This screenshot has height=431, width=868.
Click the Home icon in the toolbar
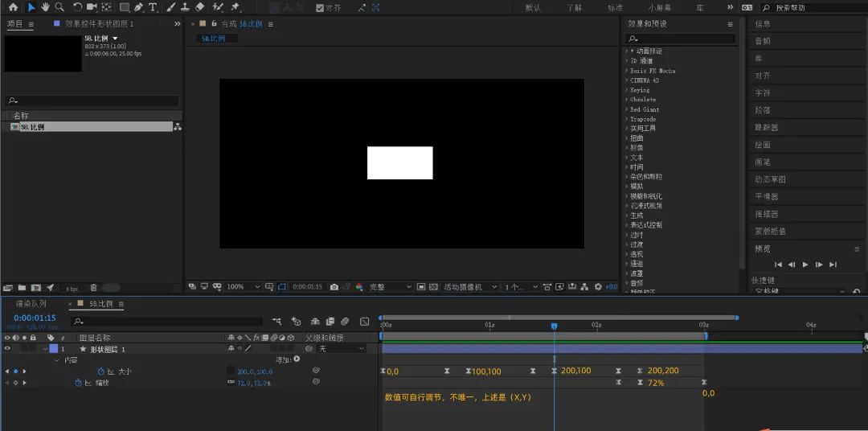click(x=13, y=7)
